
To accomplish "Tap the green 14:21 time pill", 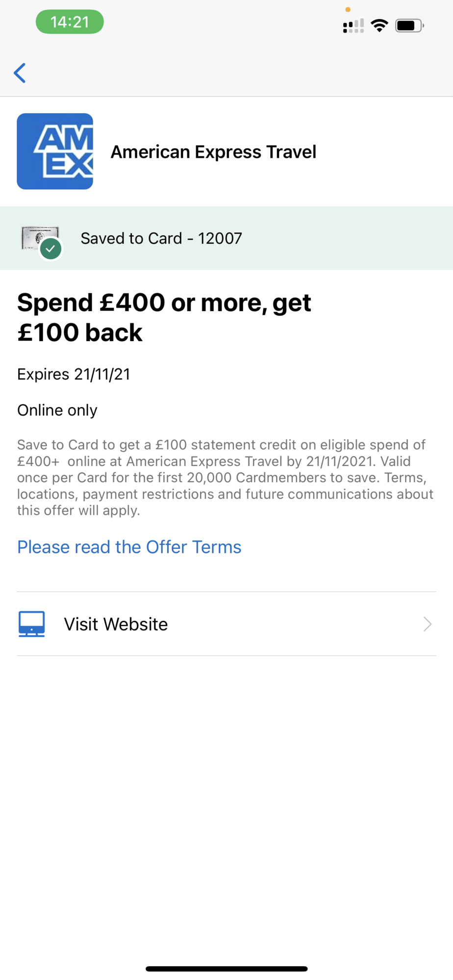I will [x=70, y=22].
